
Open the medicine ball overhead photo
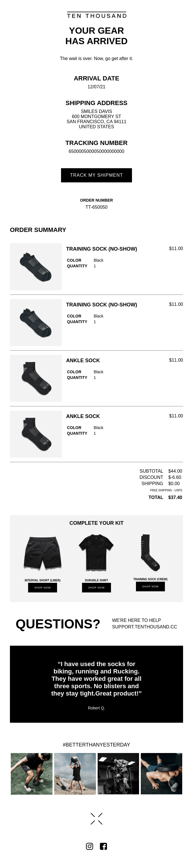(x=75, y=774)
